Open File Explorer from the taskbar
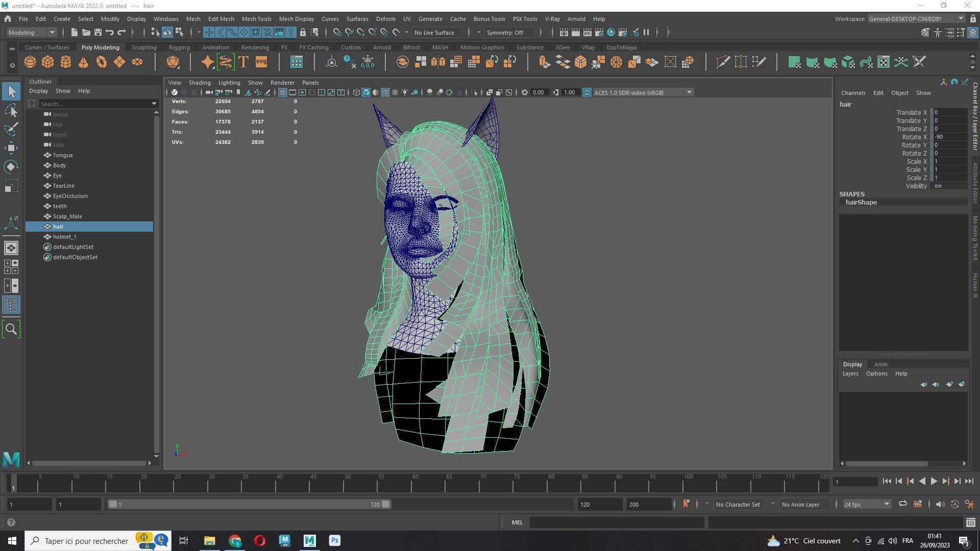The height and width of the screenshot is (551, 980). click(209, 541)
